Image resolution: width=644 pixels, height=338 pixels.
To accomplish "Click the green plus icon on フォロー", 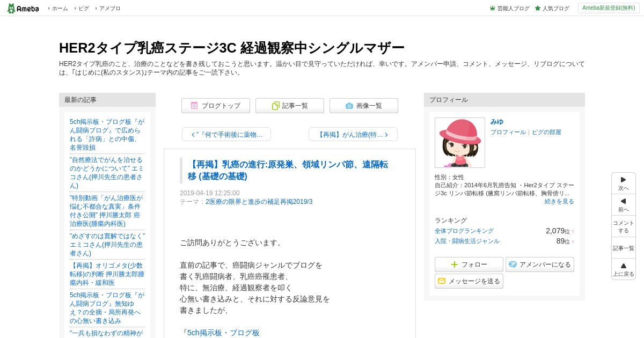I will (x=455, y=264).
